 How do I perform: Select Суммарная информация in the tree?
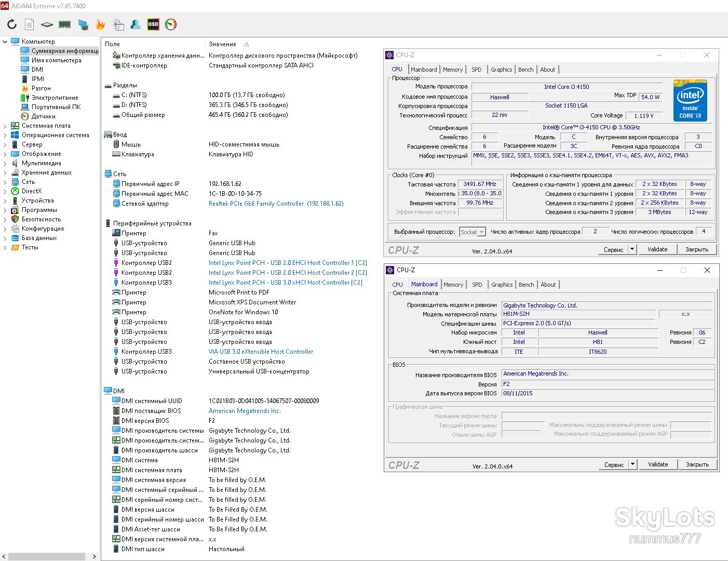[x=60, y=51]
